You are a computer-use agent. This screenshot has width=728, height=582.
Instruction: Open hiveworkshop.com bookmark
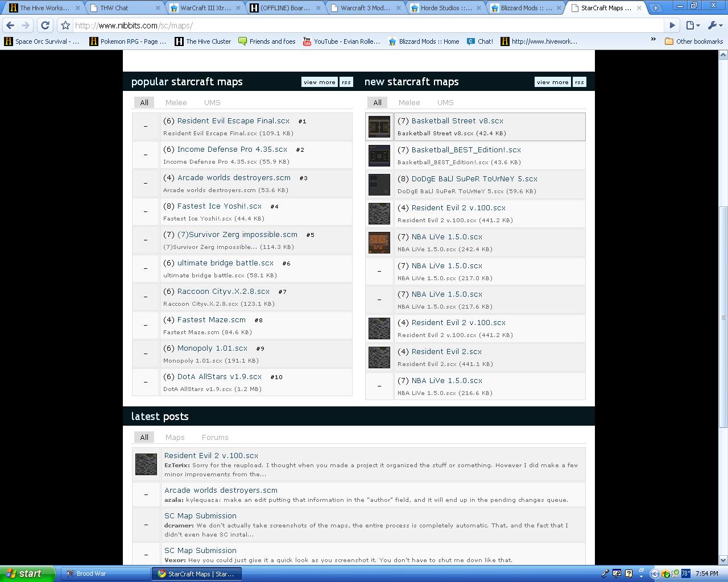(539, 41)
